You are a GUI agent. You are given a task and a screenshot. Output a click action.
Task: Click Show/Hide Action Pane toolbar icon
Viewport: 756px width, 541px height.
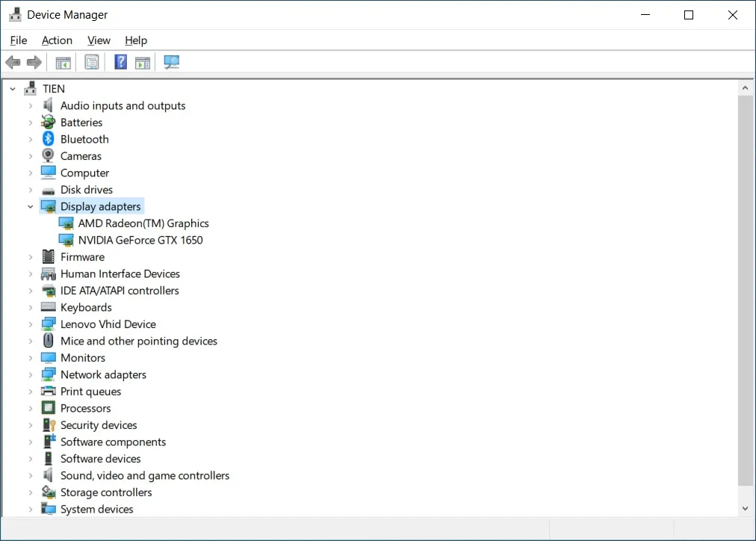pyautogui.click(x=143, y=63)
